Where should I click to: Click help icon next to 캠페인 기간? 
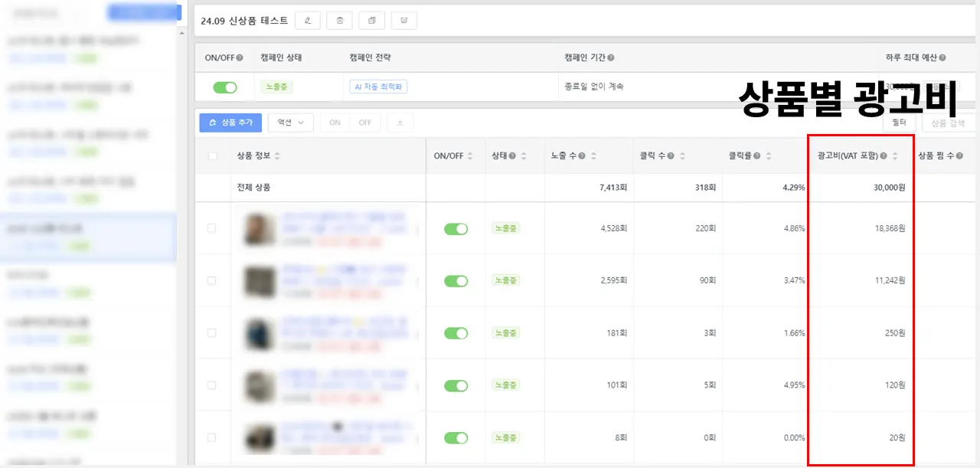[610, 57]
